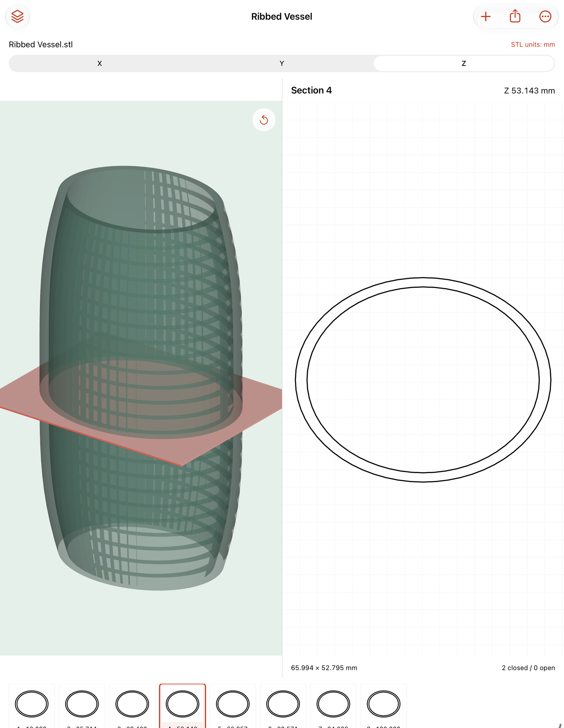
Task: Select the Z axis segment
Action: click(464, 63)
